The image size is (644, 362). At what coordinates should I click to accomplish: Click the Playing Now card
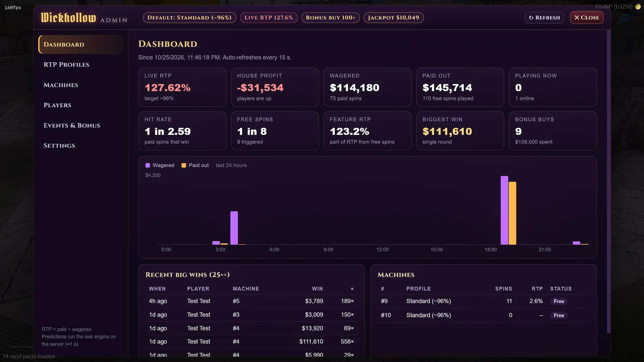552,87
